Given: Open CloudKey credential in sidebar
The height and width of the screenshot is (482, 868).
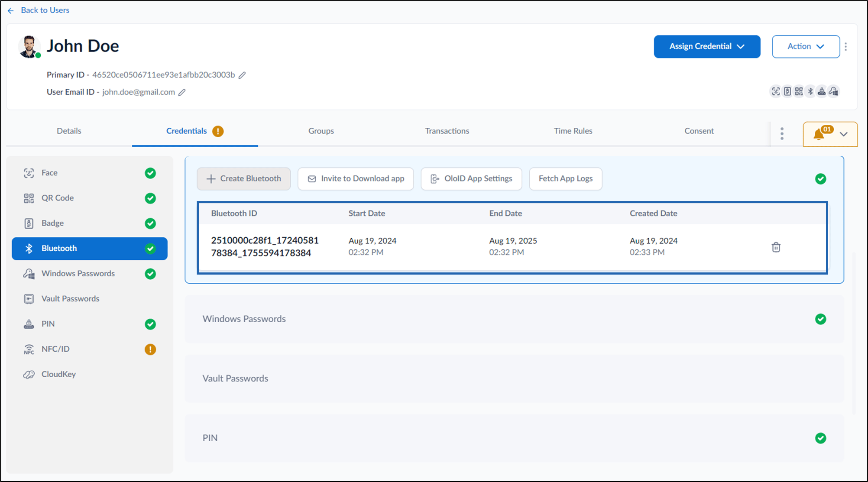Looking at the screenshot, I should 90,374.
